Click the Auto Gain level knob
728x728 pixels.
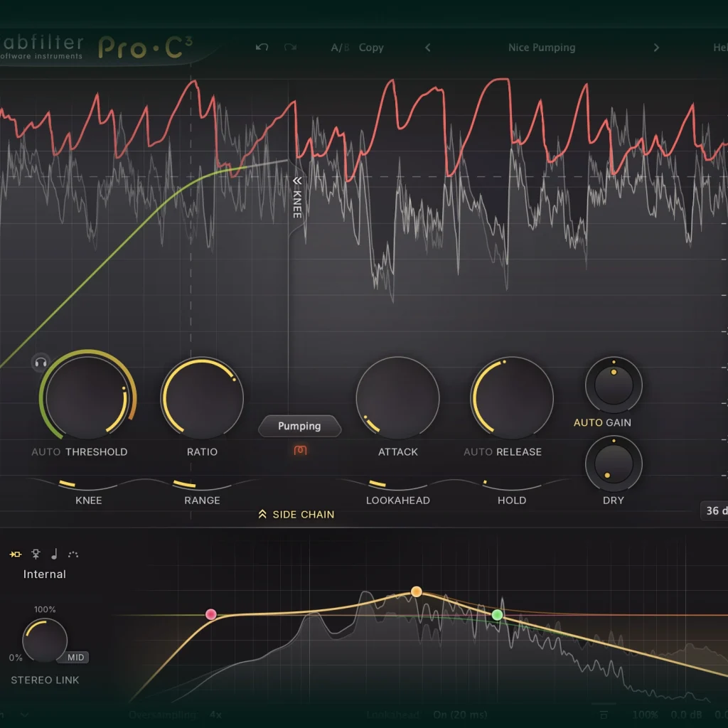pos(614,385)
